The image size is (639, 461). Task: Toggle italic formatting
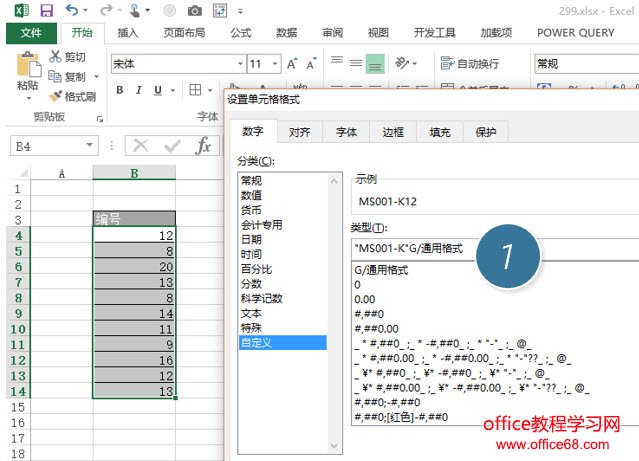139,90
